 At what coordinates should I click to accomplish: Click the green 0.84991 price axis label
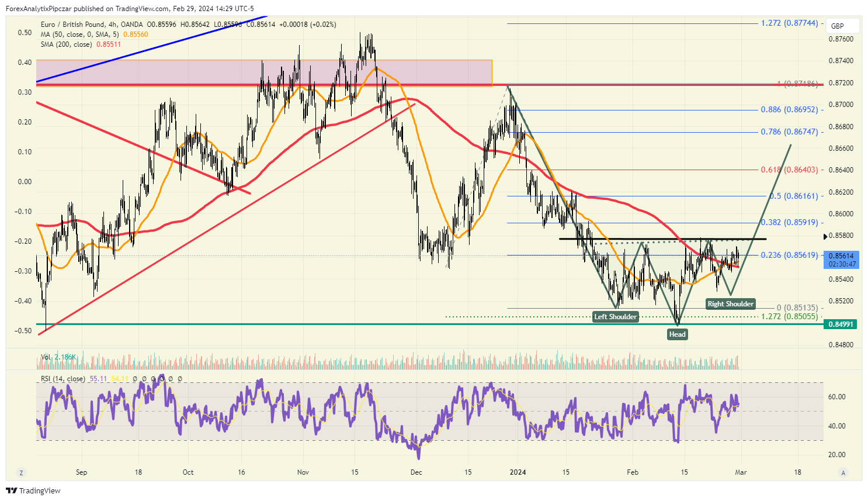click(841, 324)
